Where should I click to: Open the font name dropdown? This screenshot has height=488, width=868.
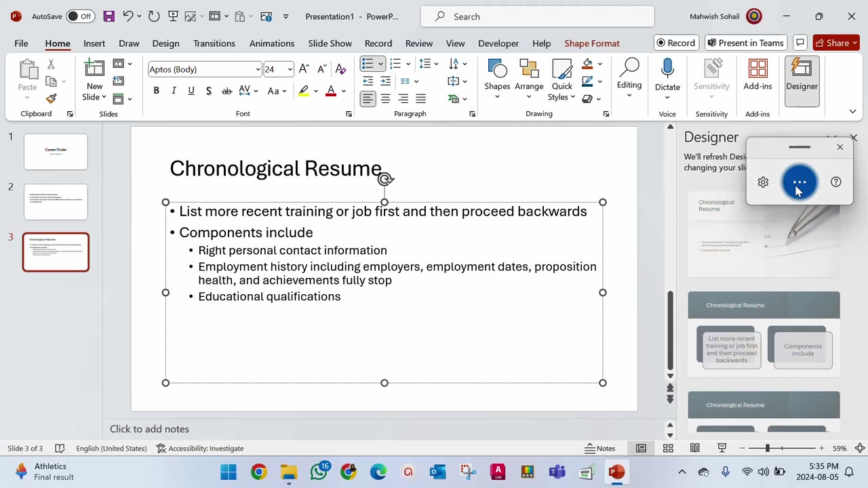pyautogui.click(x=258, y=69)
